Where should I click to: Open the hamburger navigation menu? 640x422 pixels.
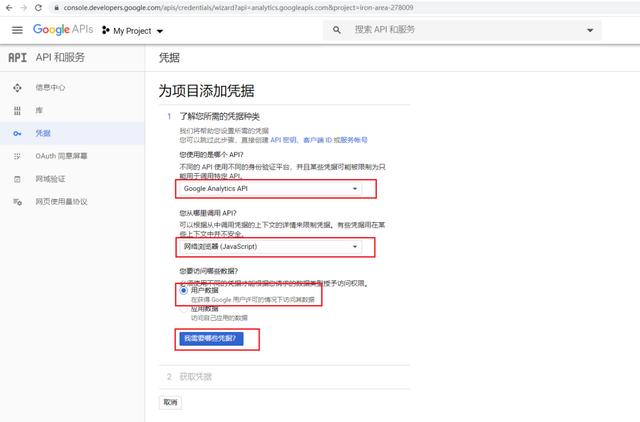click(17, 30)
